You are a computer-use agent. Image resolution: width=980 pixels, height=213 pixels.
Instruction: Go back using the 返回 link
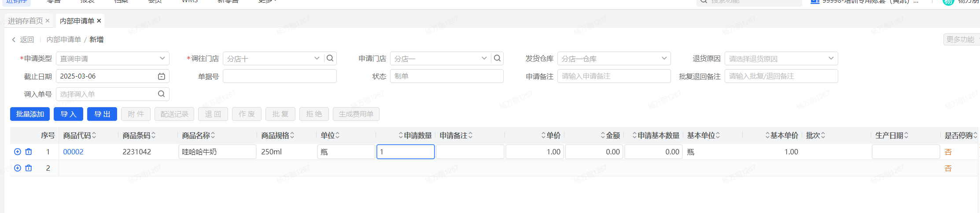coord(23,40)
